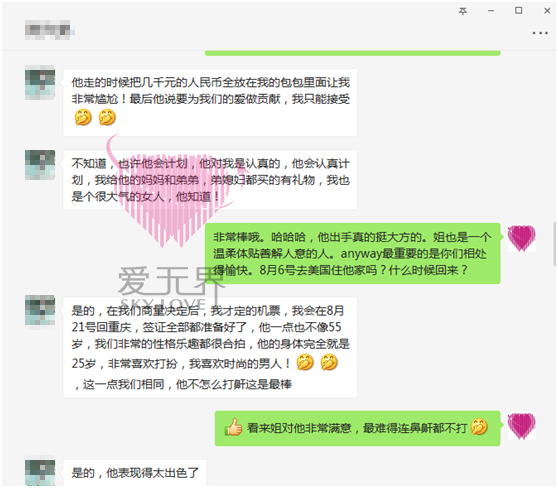Click the contact avatar beside the '不知道，也许' message

tap(40, 165)
